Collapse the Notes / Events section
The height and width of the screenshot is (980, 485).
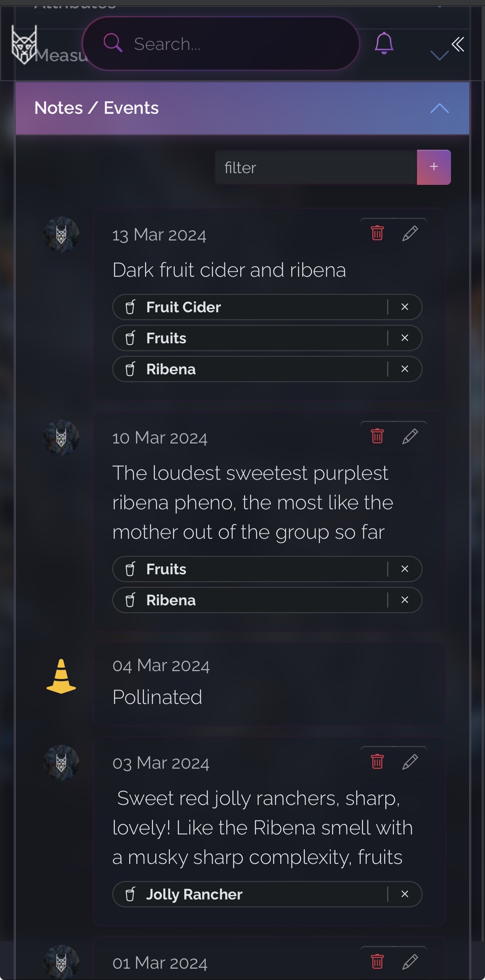(x=439, y=109)
